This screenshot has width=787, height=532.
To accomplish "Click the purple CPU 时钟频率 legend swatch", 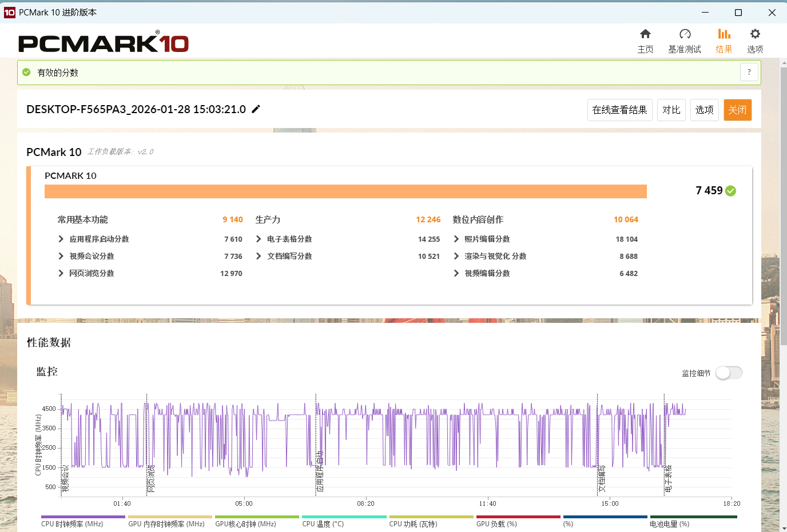I will 83,517.
